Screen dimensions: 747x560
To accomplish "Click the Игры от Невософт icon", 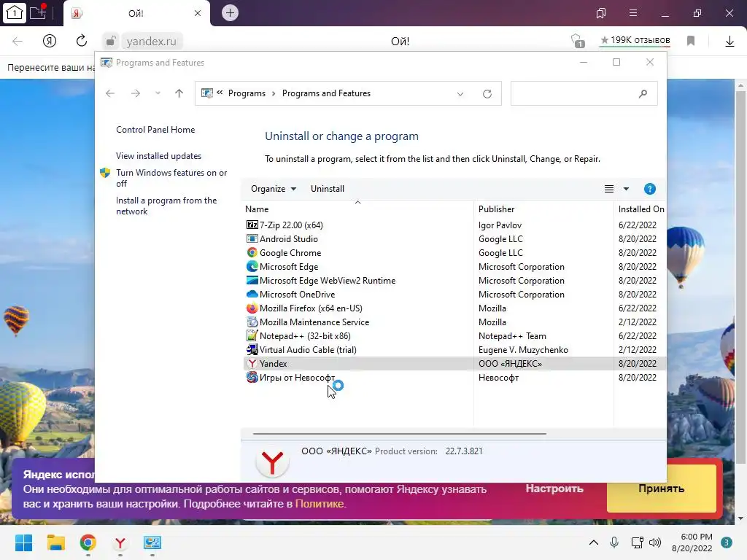I will click(252, 377).
